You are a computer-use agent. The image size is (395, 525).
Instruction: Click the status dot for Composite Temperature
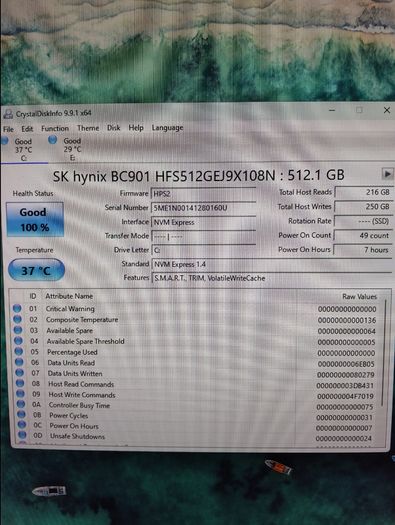[x=17, y=319]
